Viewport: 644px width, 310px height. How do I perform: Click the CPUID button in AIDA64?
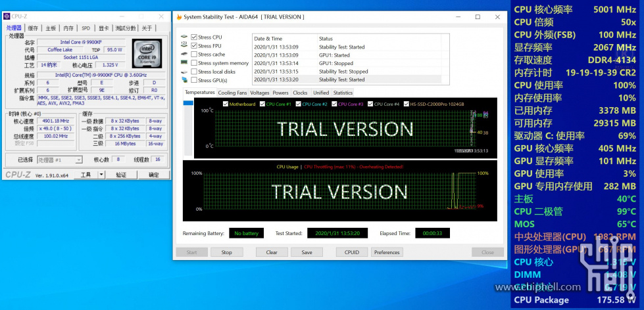(x=351, y=252)
